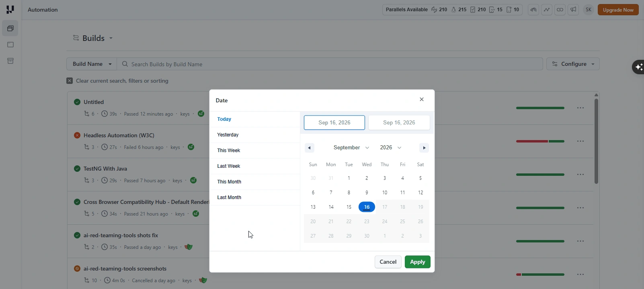This screenshot has width=644, height=289.
Task: Open the link icon in header
Action: click(560, 10)
